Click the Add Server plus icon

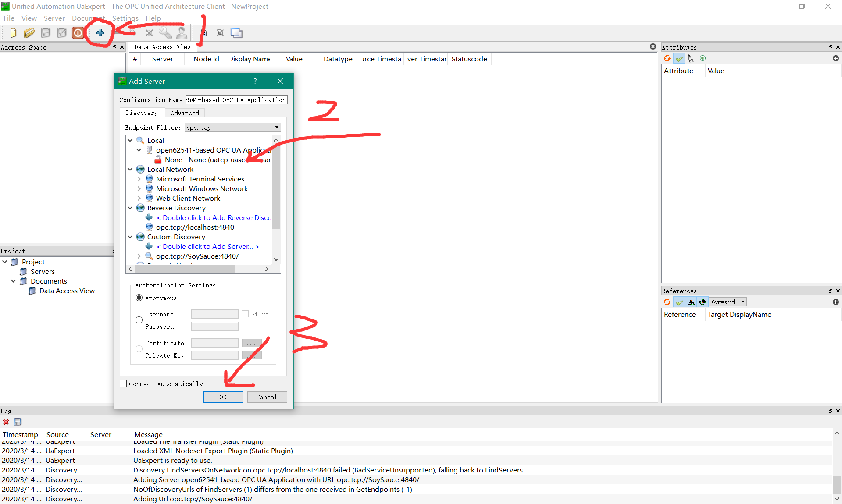click(x=100, y=33)
